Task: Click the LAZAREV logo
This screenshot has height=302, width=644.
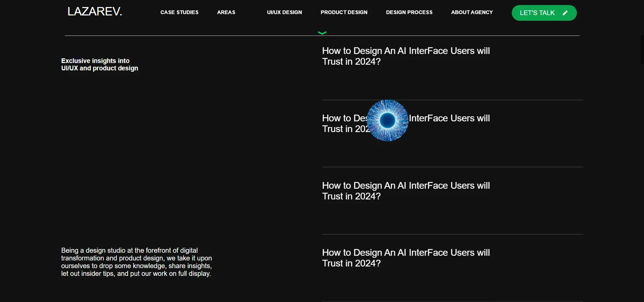Action: pyautogui.click(x=94, y=11)
